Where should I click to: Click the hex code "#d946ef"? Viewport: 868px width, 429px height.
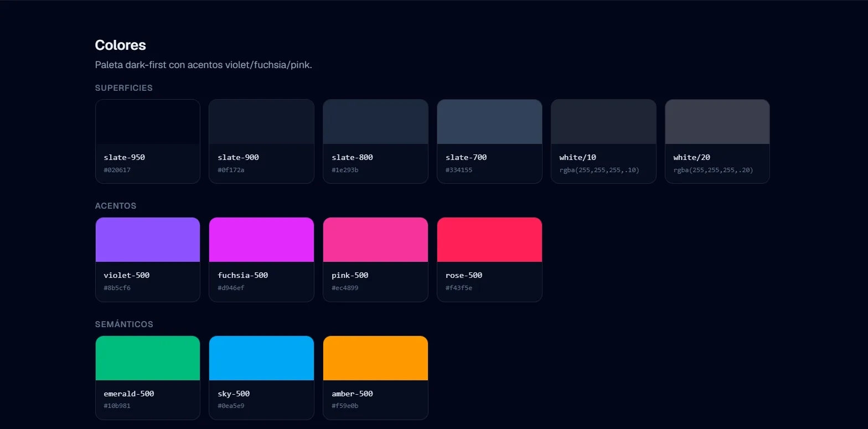231,288
